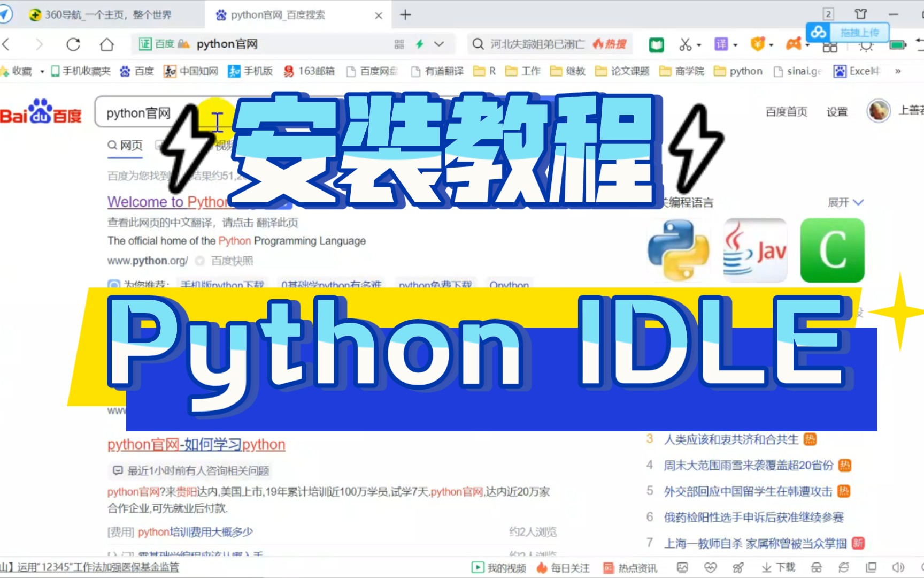
Task: Open the 商学院 bookmark folder
Action: (x=682, y=71)
